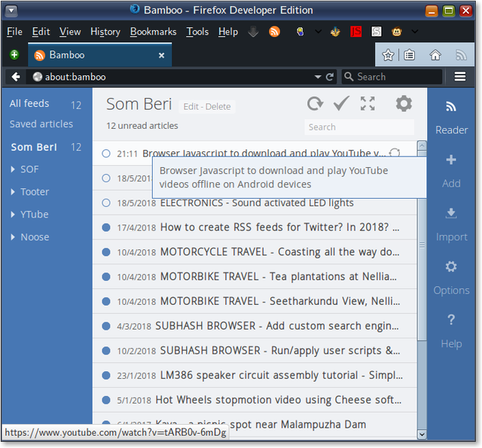This screenshot has width=482, height=448.
Task: Open dropdown next to monkey extension icon
Action: point(415,32)
